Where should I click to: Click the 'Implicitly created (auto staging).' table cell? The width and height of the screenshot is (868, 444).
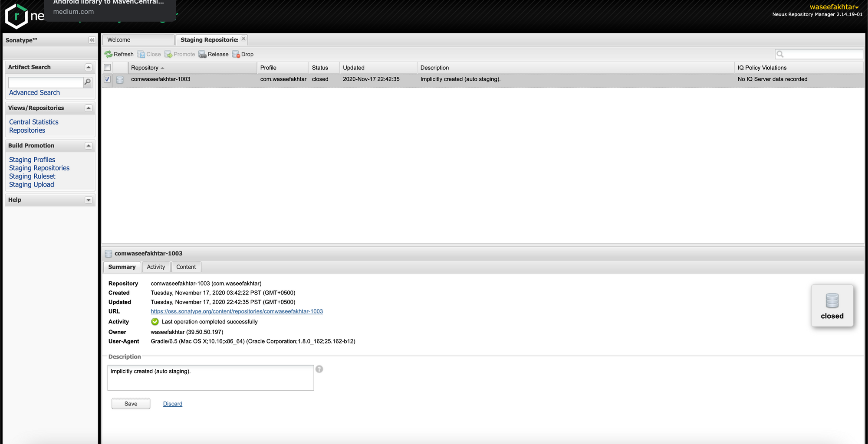tap(460, 79)
